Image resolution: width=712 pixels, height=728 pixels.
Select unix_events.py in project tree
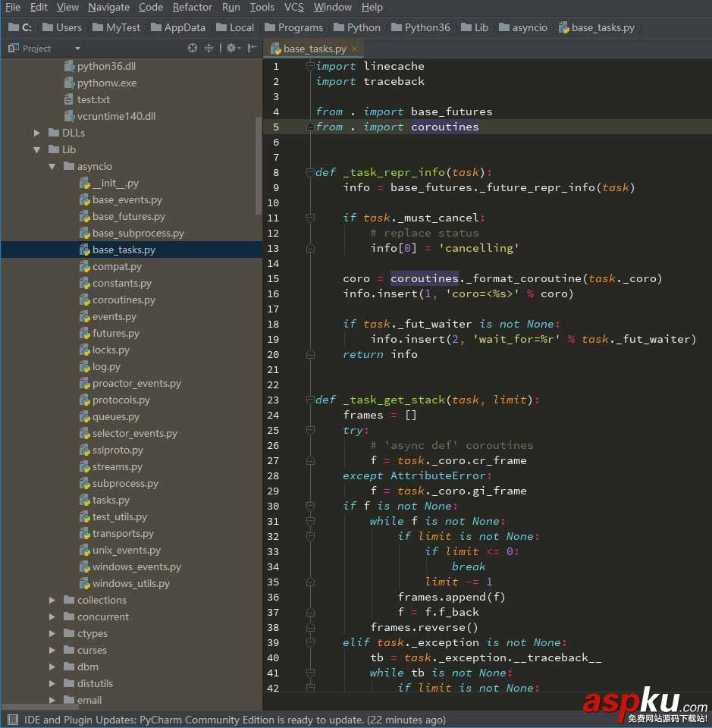[126, 551]
